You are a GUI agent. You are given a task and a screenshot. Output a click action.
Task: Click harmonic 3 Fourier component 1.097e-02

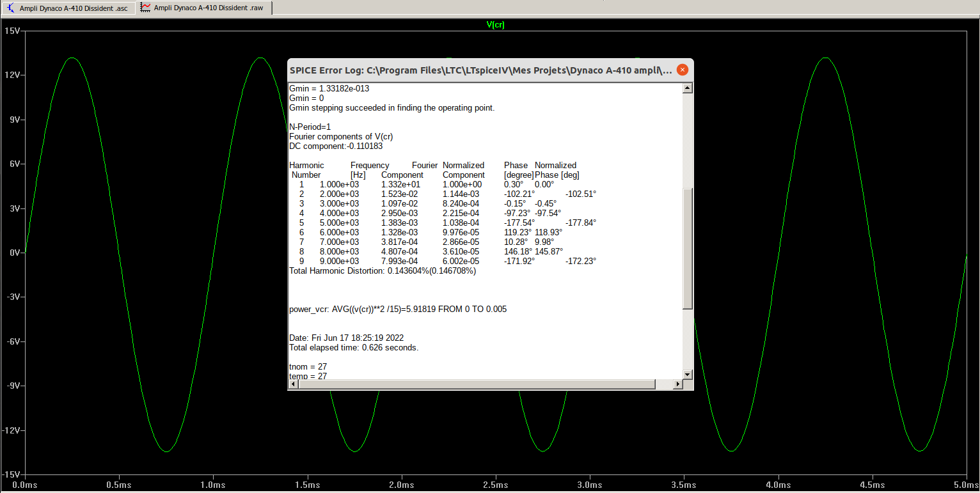[400, 204]
